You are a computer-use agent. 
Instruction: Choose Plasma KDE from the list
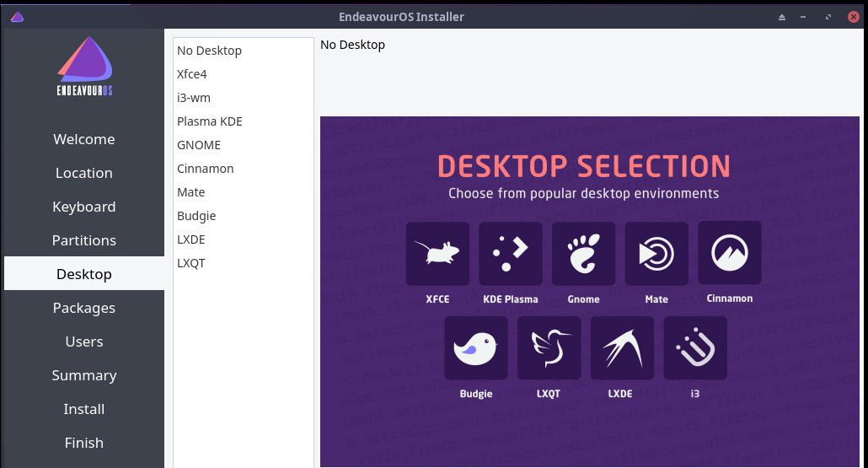click(210, 121)
